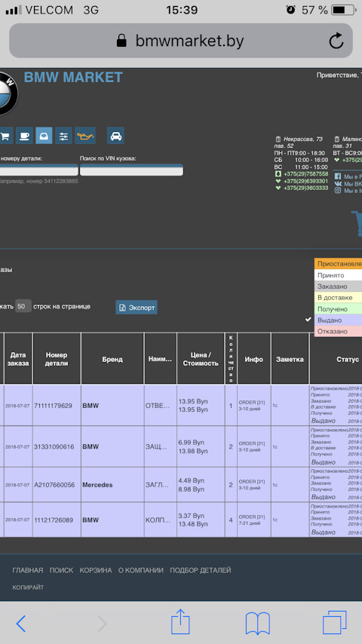Viewport: 362px width, 644px height.
Task: Open the Instagram social link icon
Action: [338, 191]
